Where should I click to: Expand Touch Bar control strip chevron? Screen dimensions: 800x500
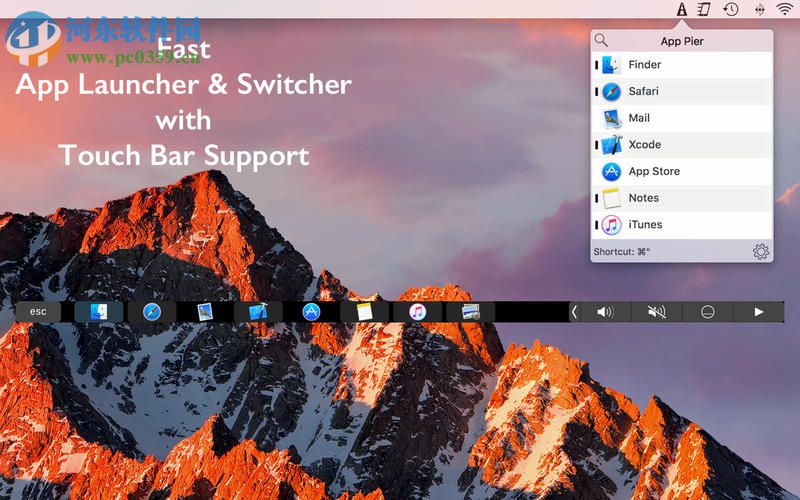[574, 312]
